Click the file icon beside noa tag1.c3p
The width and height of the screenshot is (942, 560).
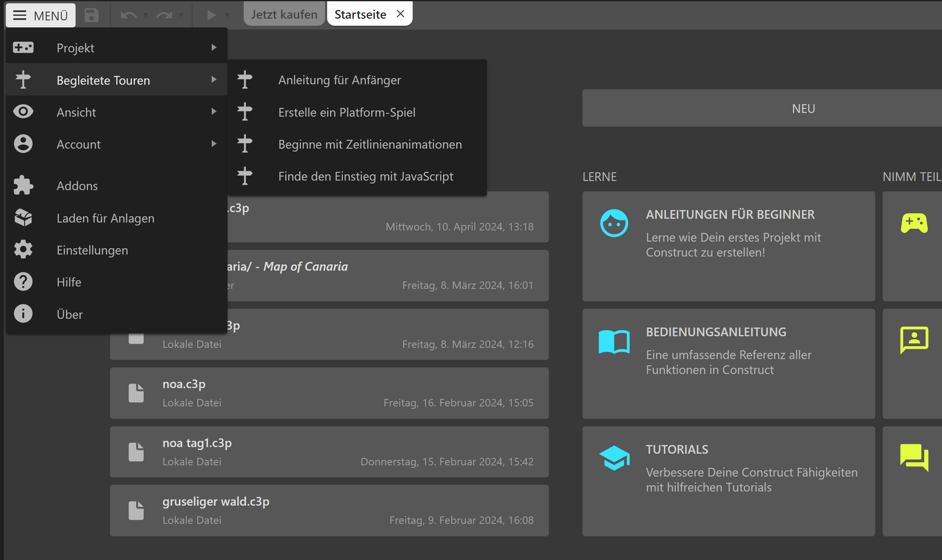tap(136, 452)
